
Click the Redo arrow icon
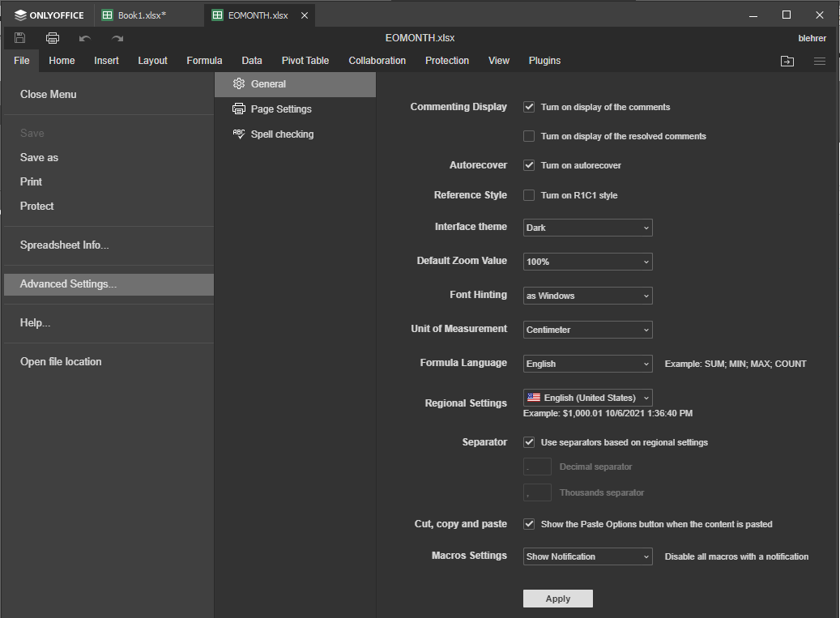tap(117, 38)
